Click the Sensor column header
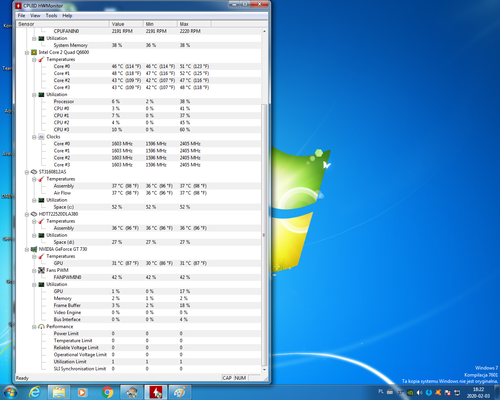 (63, 24)
